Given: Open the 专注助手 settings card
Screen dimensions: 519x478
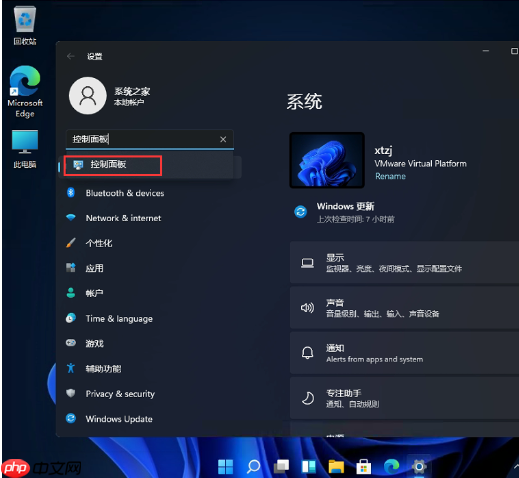Looking at the screenshot, I should (x=404, y=398).
